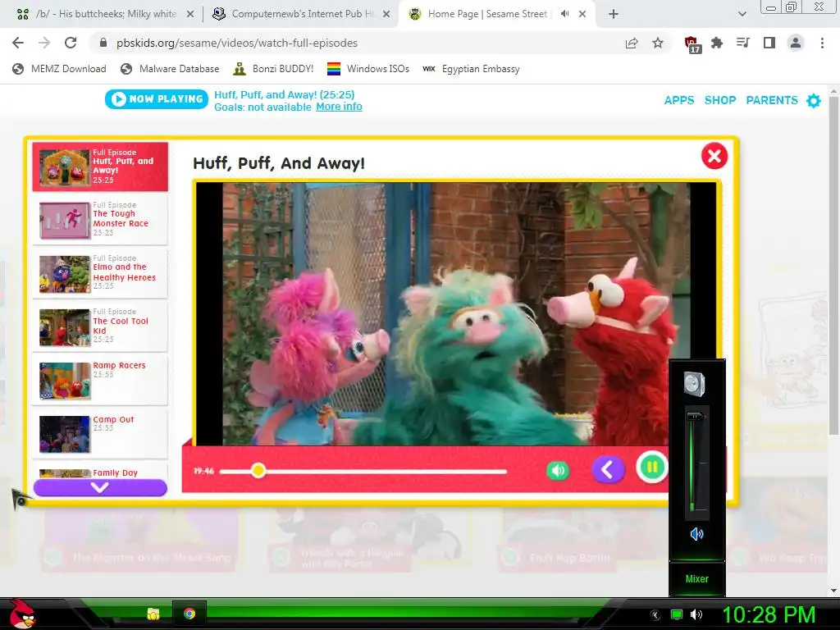
Task: Click the video frame showing the three pig puppets
Action: pyautogui.click(x=456, y=314)
